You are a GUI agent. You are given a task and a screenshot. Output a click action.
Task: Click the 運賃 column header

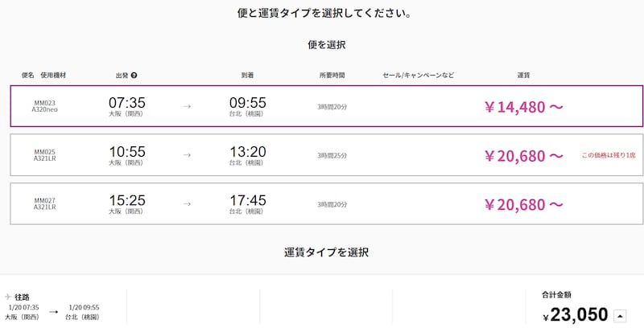click(522, 76)
